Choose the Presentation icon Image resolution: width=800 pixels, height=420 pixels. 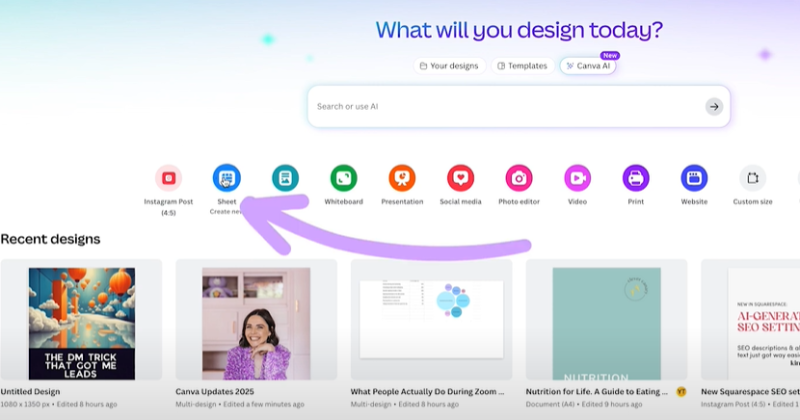point(402,178)
